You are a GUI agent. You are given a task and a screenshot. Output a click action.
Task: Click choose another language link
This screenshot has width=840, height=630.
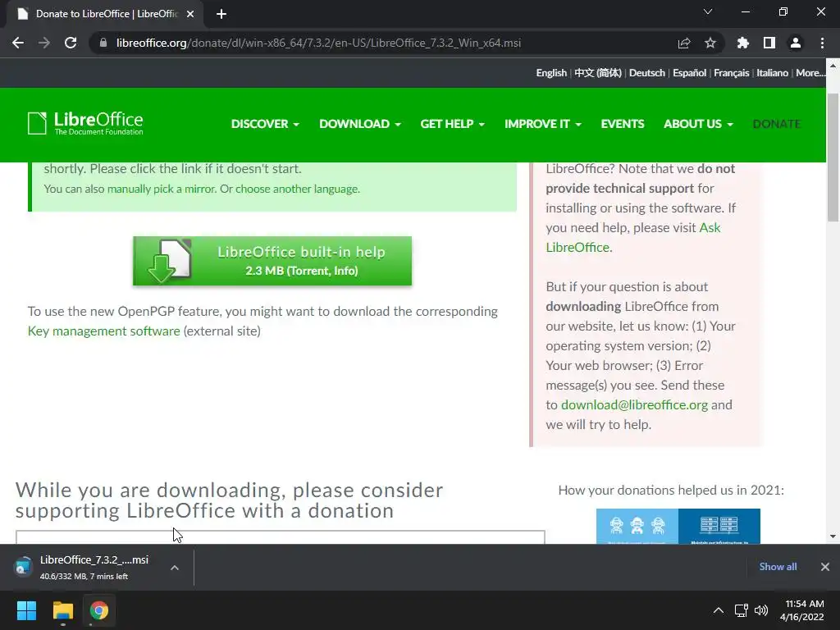click(x=297, y=189)
